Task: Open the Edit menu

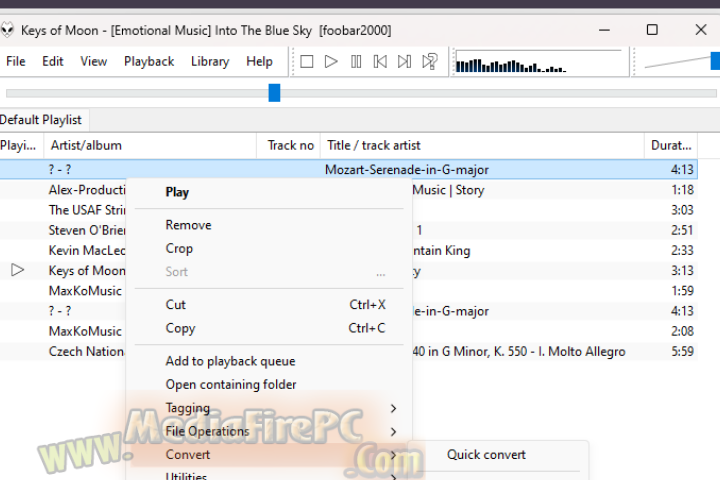Action: click(x=53, y=62)
